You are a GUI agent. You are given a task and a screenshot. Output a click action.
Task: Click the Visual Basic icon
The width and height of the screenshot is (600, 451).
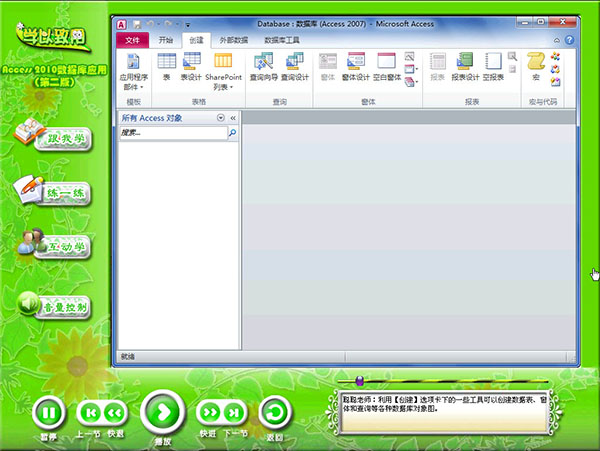[x=555, y=81]
